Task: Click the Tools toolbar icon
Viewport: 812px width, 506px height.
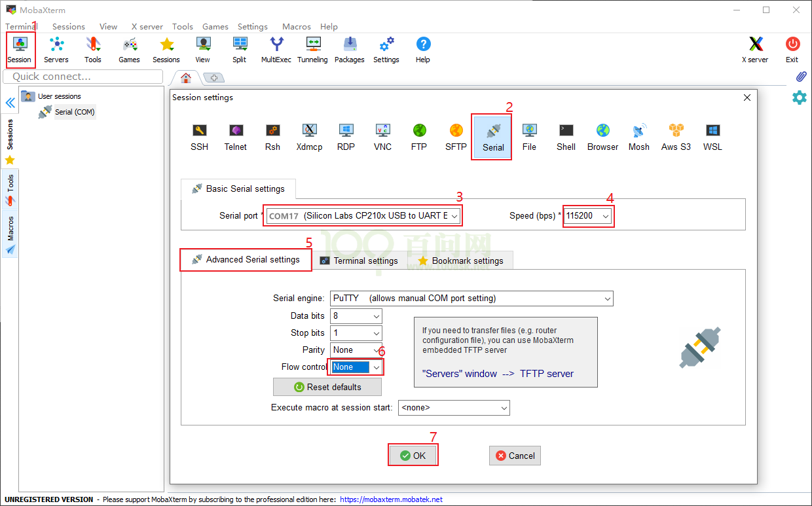Action: 93,50
